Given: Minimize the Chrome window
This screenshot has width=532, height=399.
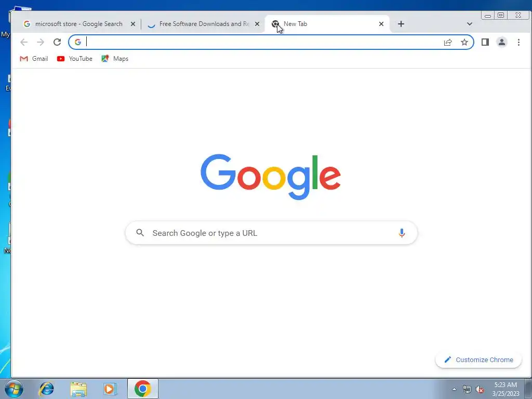Looking at the screenshot, I should click(x=488, y=15).
